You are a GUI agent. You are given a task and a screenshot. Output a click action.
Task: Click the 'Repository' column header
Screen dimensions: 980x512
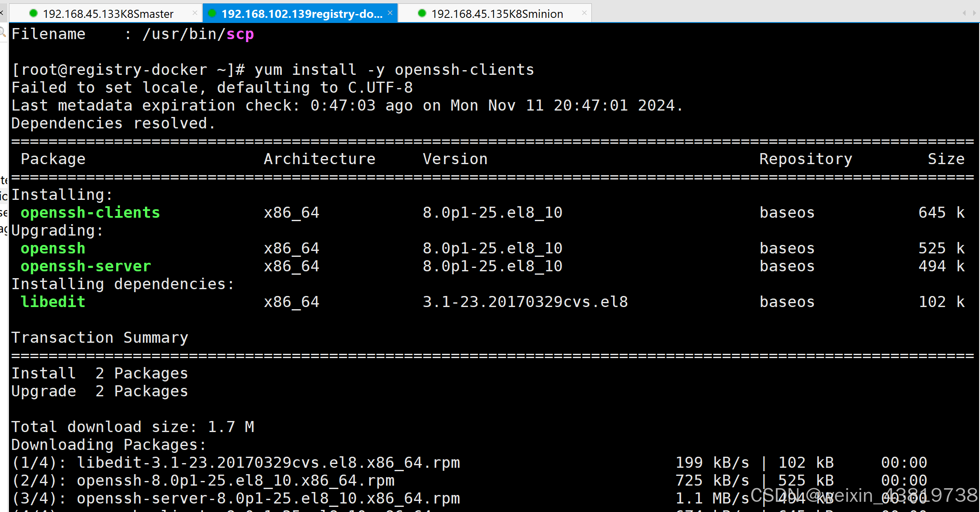pos(806,159)
